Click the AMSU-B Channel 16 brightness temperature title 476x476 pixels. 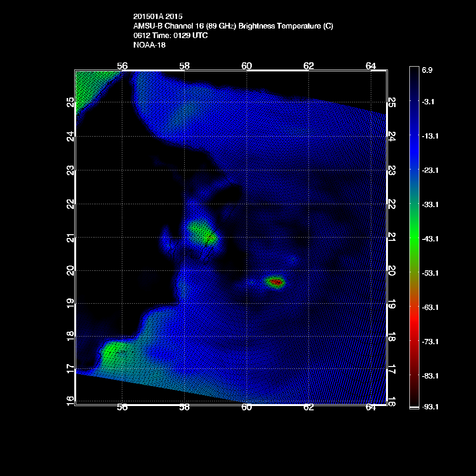click(x=233, y=26)
